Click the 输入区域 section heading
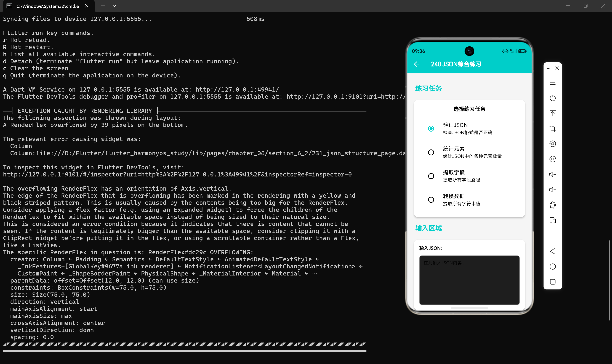612x364 pixels. tap(428, 228)
